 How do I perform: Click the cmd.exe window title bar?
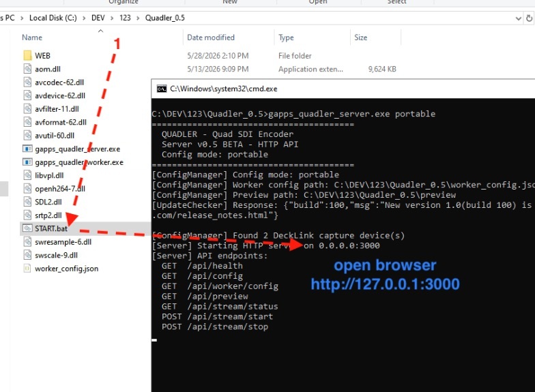pyautogui.click(x=343, y=89)
